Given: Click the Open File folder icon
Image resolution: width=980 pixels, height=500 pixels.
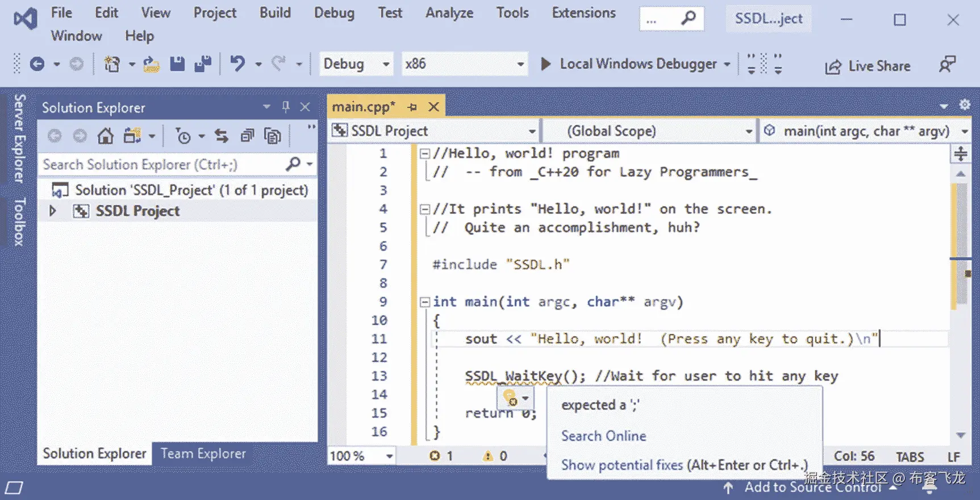Looking at the screenshot, I should [x=151, y=64].
